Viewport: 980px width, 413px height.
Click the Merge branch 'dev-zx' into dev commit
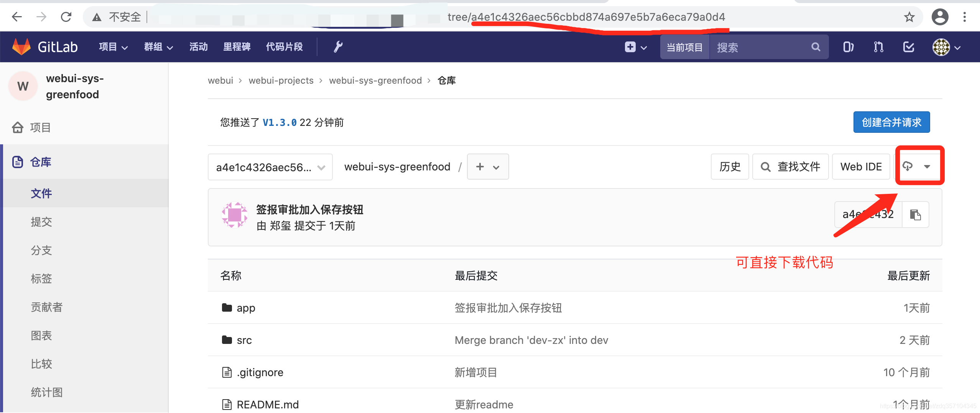[x=531, y=340]
